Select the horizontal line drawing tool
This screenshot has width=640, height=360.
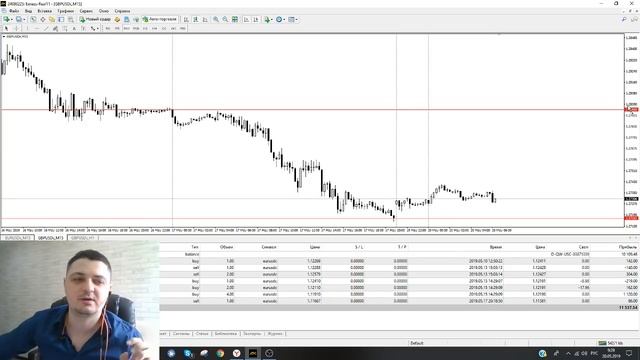[x=37, y=29]
